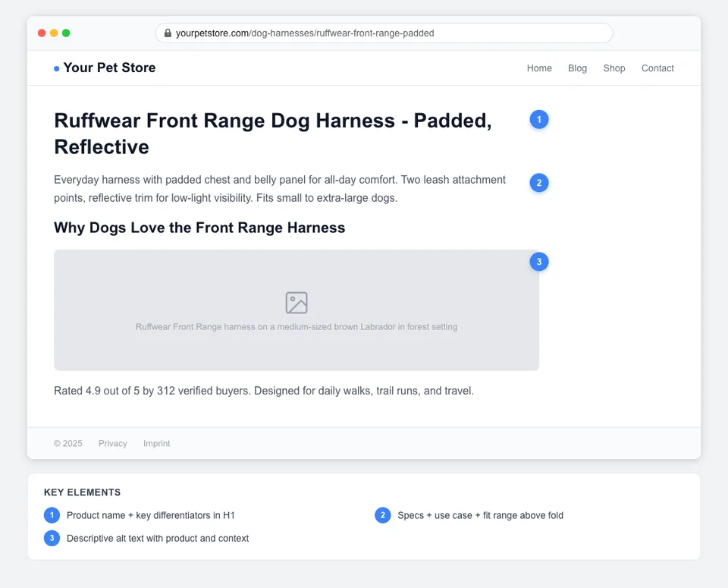Click the number 3 badge beside alt text annotation
This screenshot has height=588, width=728.
52,538
